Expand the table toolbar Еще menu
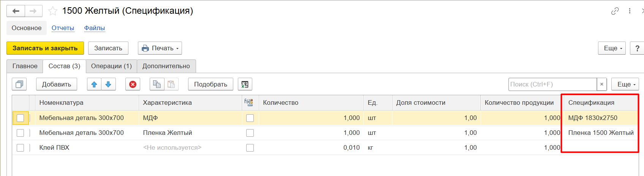Image resolution: width=644 pixels, height=176 pixels. [625, 84]
